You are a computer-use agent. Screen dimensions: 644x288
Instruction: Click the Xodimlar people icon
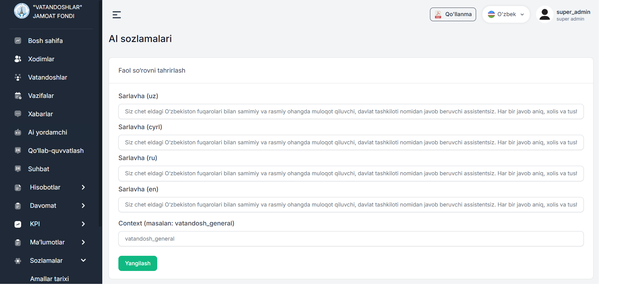(18, 59)
